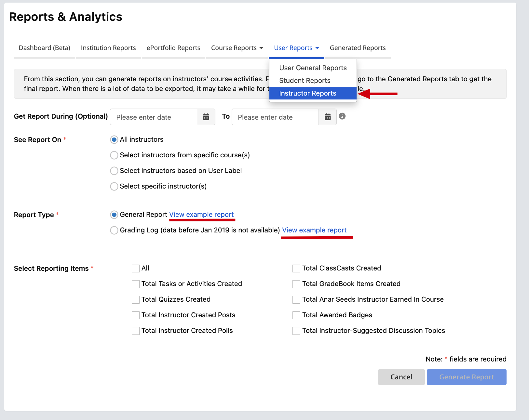529x420 pixels.
Task: View example report for Grading Log
Action: 314,230
